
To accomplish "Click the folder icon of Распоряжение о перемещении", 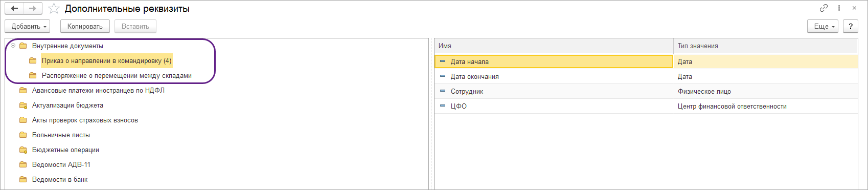I will pyautogui.click(x=33, y=75).
